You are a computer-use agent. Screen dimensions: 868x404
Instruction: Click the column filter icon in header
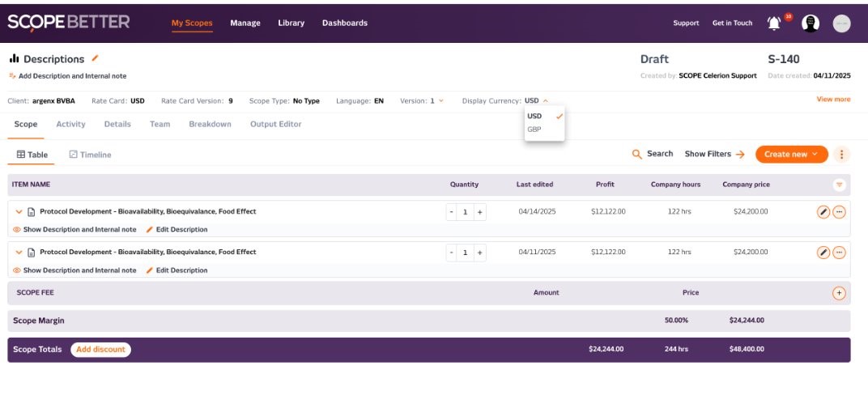[x=839, y=185]
